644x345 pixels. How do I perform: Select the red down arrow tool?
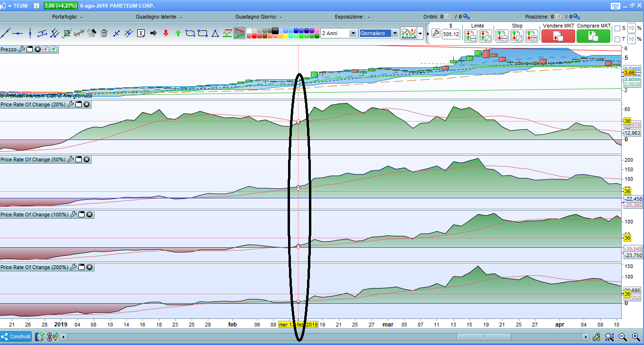click(166, 33)
